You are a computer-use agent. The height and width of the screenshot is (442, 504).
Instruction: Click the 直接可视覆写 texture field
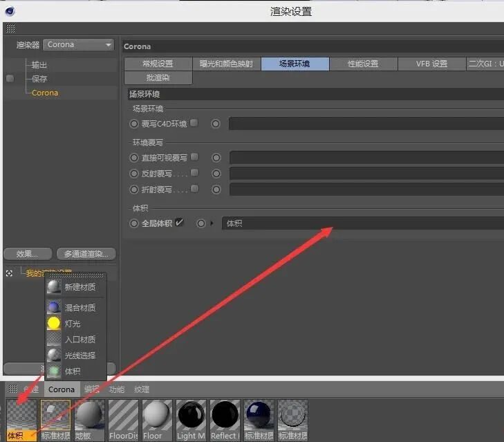pos(366,158)
